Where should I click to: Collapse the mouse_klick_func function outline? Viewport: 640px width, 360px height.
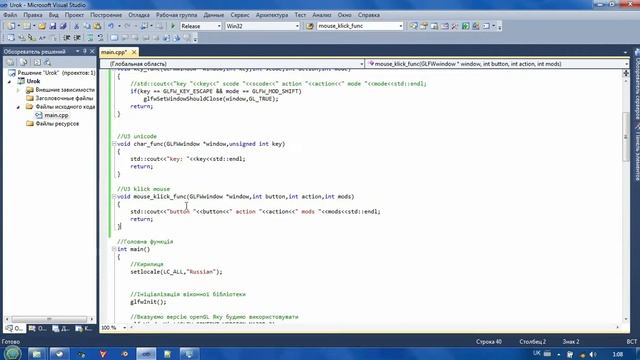(114, 197)
